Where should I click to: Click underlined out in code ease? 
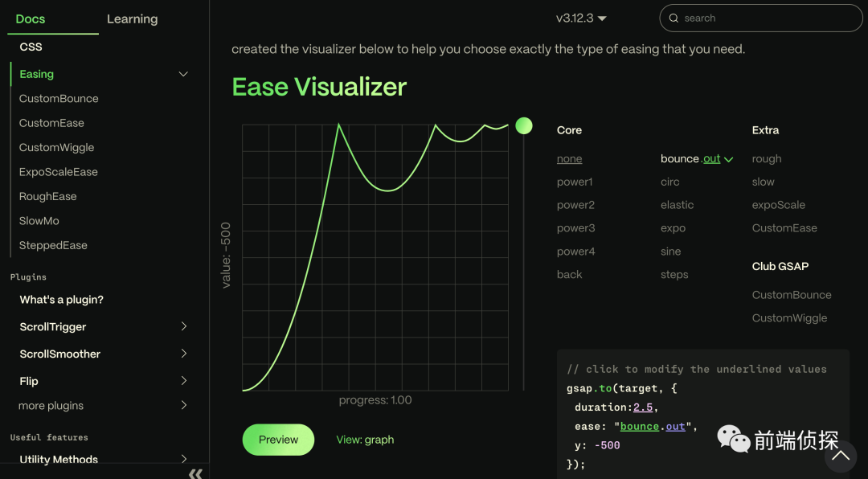[x=675, y=427]
